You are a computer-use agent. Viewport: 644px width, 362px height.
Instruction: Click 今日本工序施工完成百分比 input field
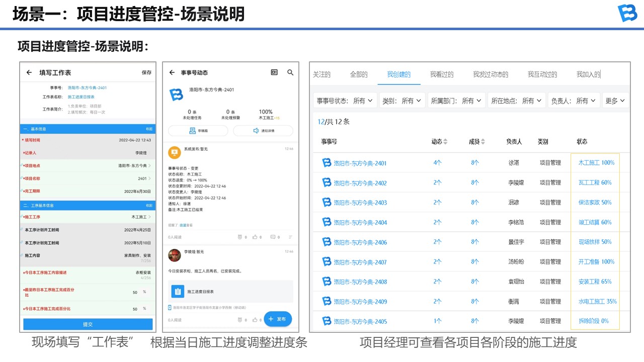pyautogui.click(x=135, y=309)
